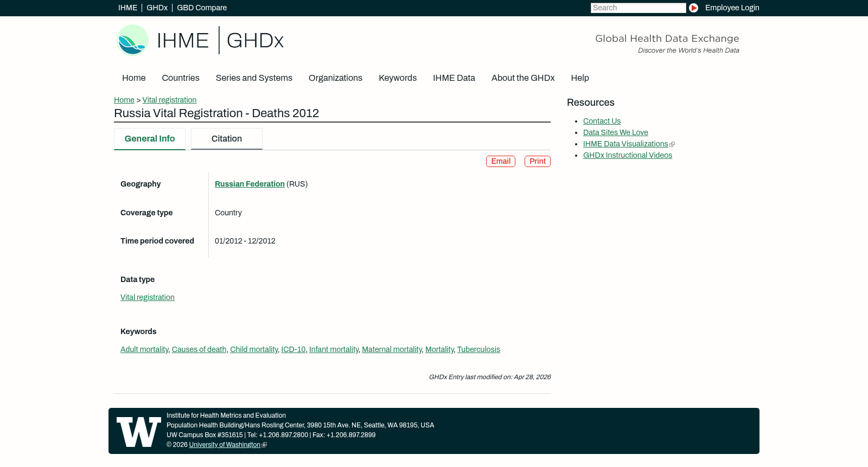Open Data Sites We Love link
This screenshot has width=868, height=467.
616,132
